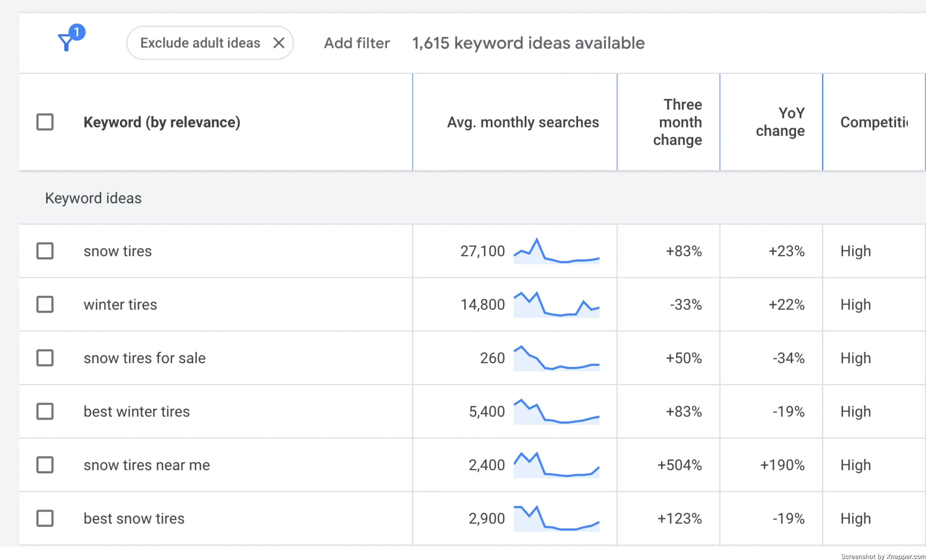The height and width of the screenshot is (560, 926).
Task: Open the snow tires for sale sparkline
Action: (556, 358)
